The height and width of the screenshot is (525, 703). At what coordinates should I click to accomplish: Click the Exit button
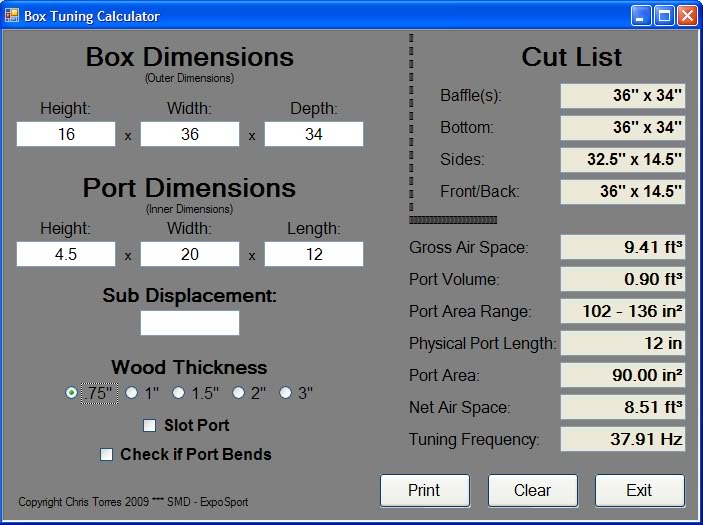pos(640,490)
